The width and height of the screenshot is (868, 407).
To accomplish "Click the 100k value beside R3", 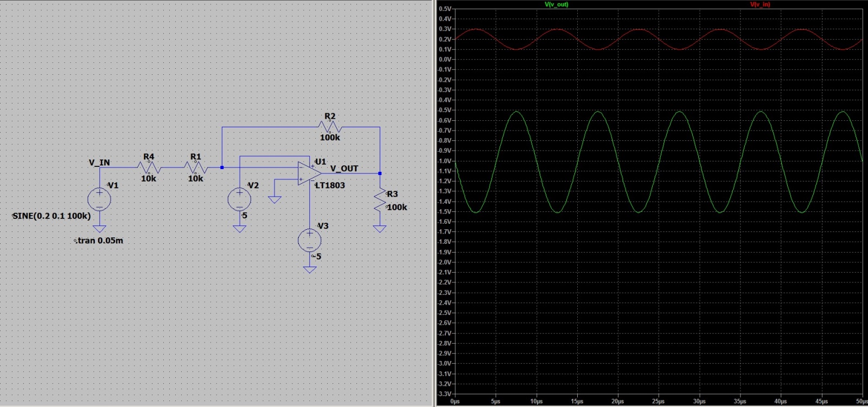I will pos(397,207).
